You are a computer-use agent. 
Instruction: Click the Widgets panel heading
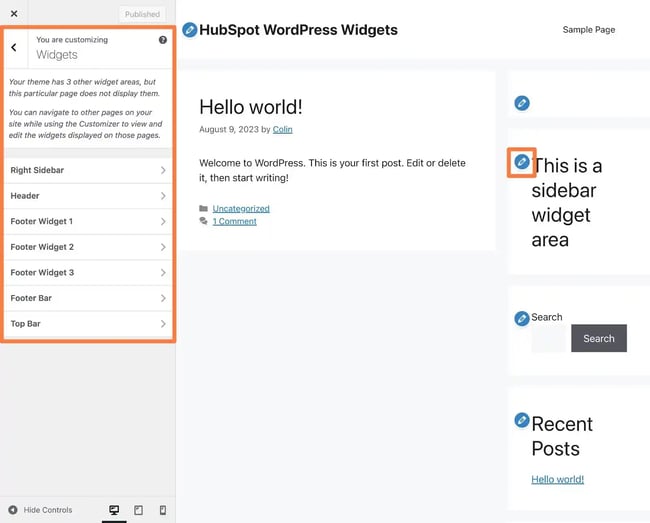point(57,55)
